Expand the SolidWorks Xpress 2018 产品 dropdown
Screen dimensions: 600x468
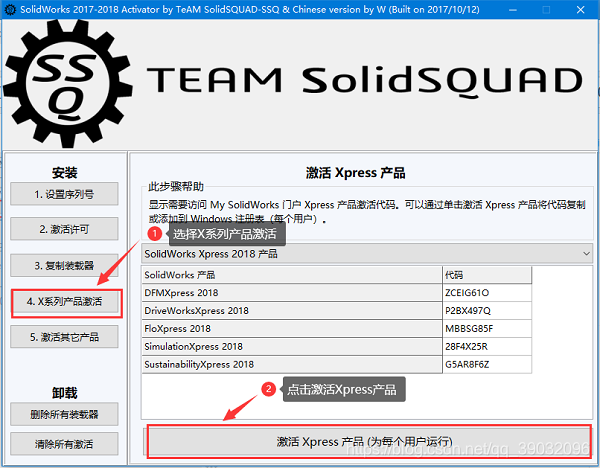click(x=367, y=253)
